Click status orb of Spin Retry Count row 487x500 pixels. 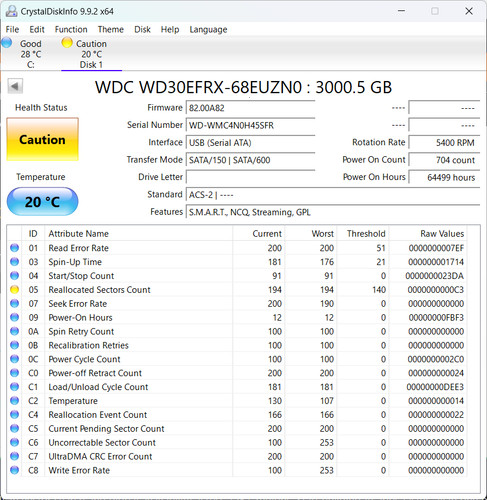[14, 331]
